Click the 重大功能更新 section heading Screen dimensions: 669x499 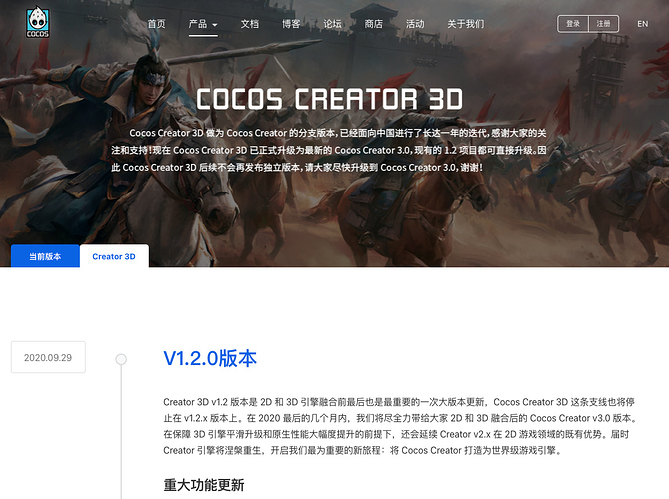(204, 484)
